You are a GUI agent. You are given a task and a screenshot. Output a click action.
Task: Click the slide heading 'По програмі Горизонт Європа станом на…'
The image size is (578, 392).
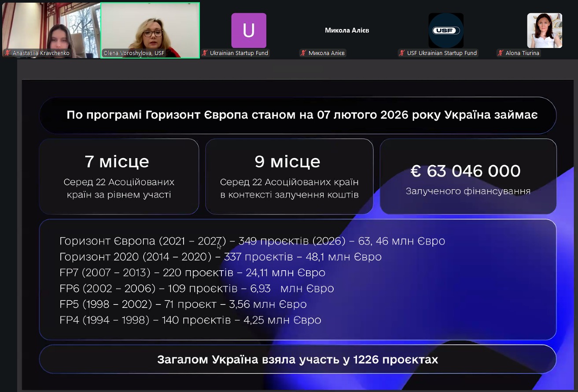(x=302, y=115)
